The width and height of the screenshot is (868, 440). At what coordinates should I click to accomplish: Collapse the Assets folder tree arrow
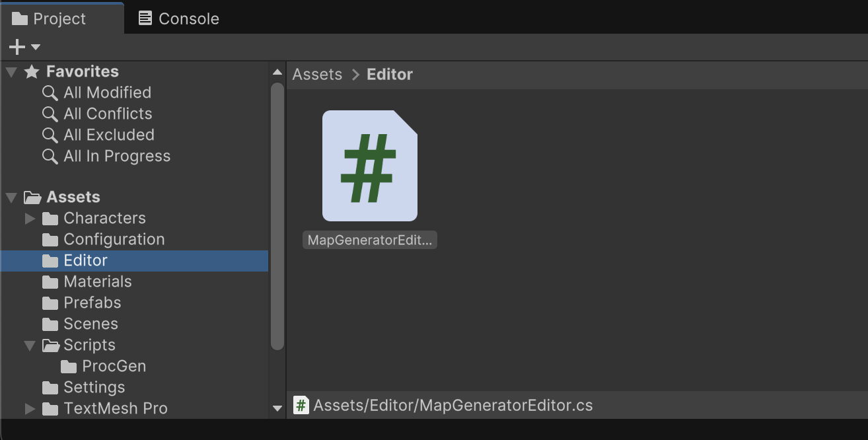tap(11, 198)
